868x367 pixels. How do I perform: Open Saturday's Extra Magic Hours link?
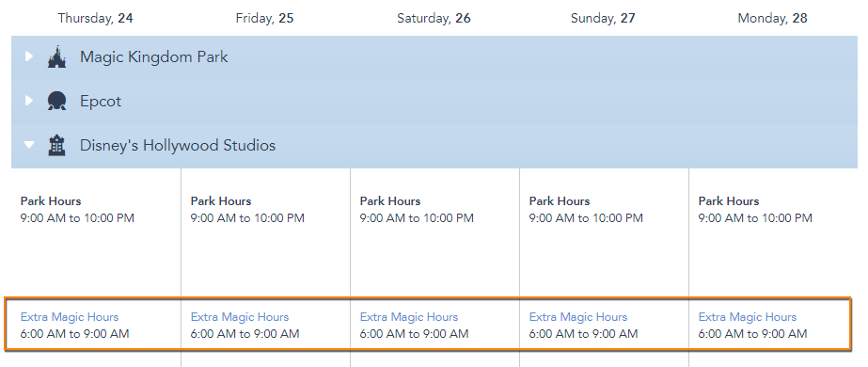click(408, 317)
